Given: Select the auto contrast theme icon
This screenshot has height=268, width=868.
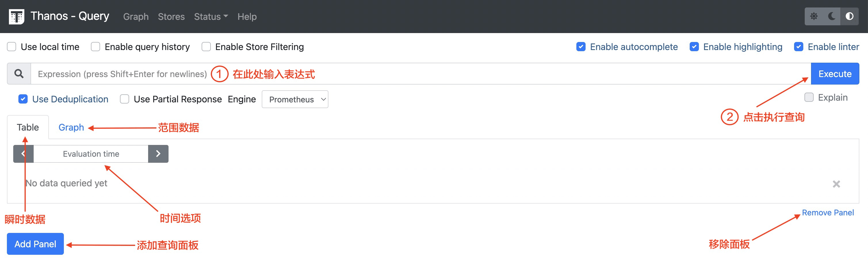Looking at the screenshot, I should 850,16.
